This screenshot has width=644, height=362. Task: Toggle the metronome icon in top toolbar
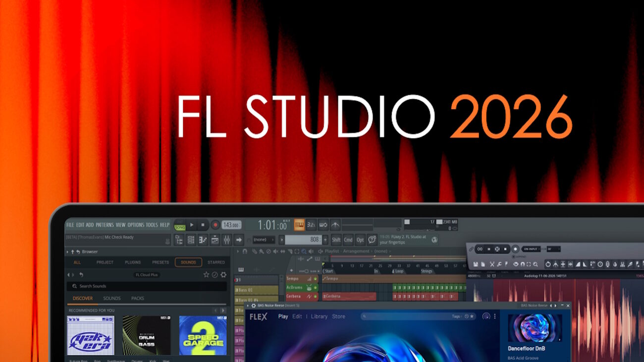click(x=335, y=225)
